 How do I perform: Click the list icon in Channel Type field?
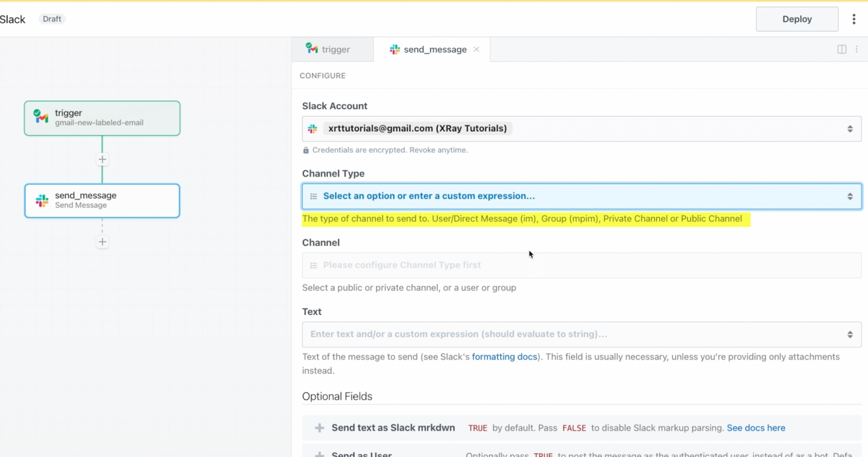click(314, 196)
